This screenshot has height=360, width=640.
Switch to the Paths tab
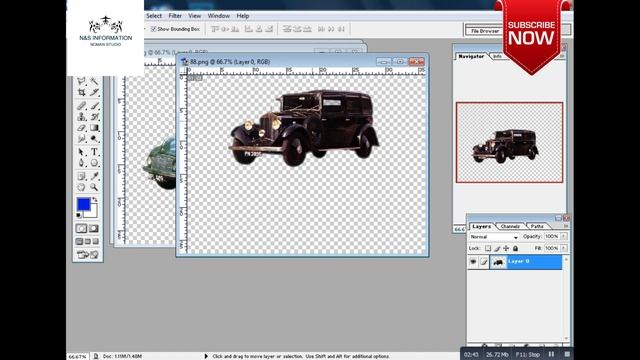point(537,226)
